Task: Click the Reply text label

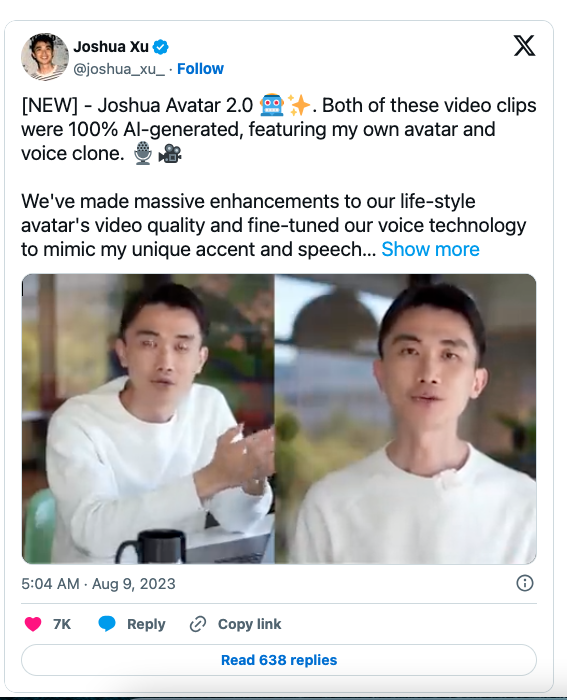Action: tap(146, 624)
